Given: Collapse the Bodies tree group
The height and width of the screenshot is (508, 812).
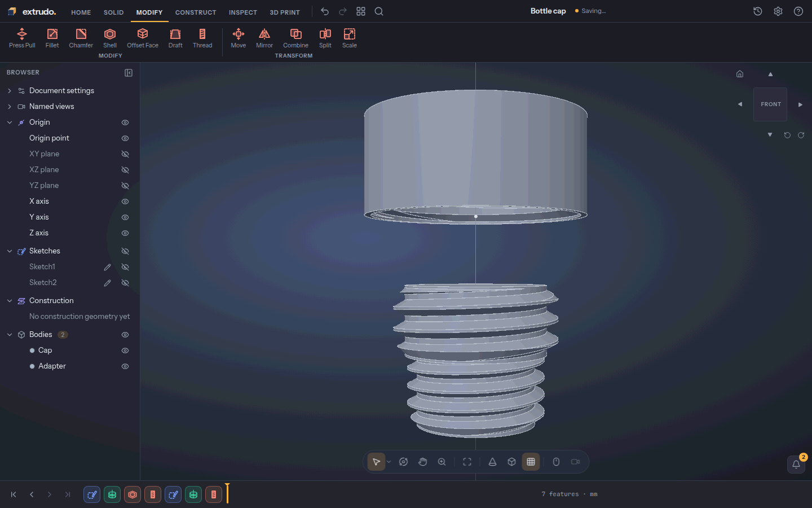Looking at the screenshot, I should [10, 335].
